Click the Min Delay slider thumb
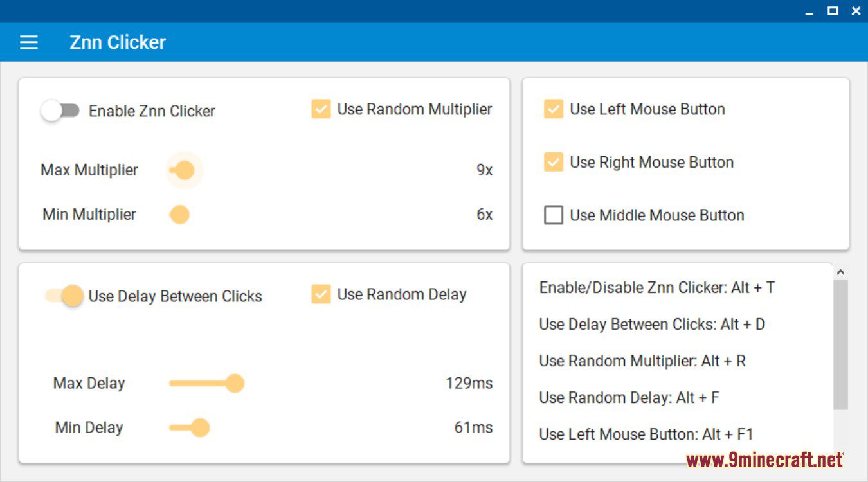 click(201, 427)
